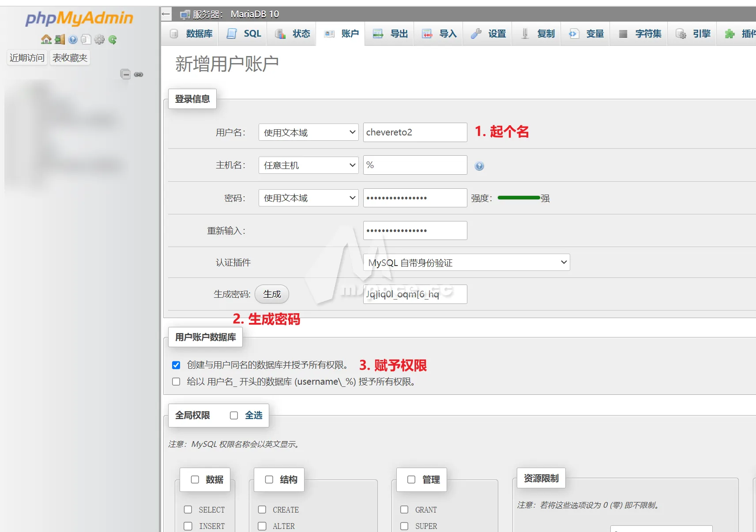Click the hostname help question icon
756x532 pixels.
coord(479,166)
